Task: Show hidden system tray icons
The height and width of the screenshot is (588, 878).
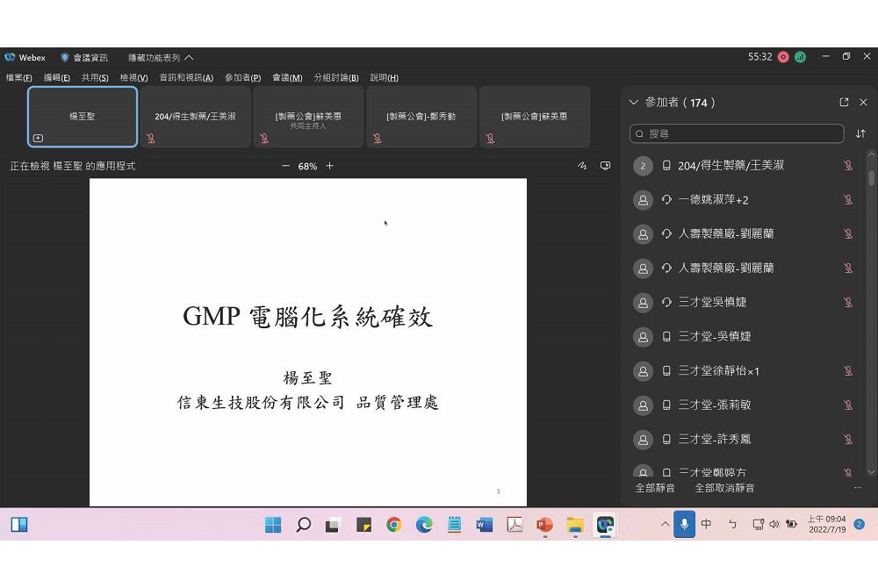Action: (665, 524)
